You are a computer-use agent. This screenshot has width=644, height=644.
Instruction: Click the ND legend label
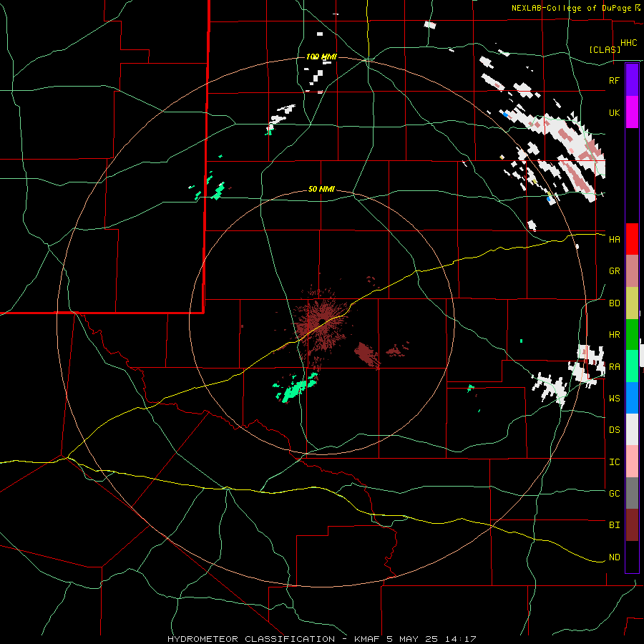[x=614, y=557]
